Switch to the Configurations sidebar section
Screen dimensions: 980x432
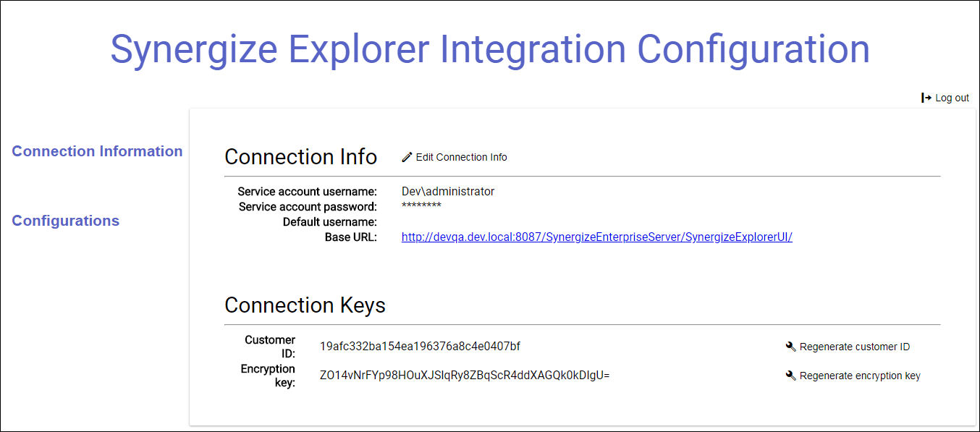[x=66, y=221]
